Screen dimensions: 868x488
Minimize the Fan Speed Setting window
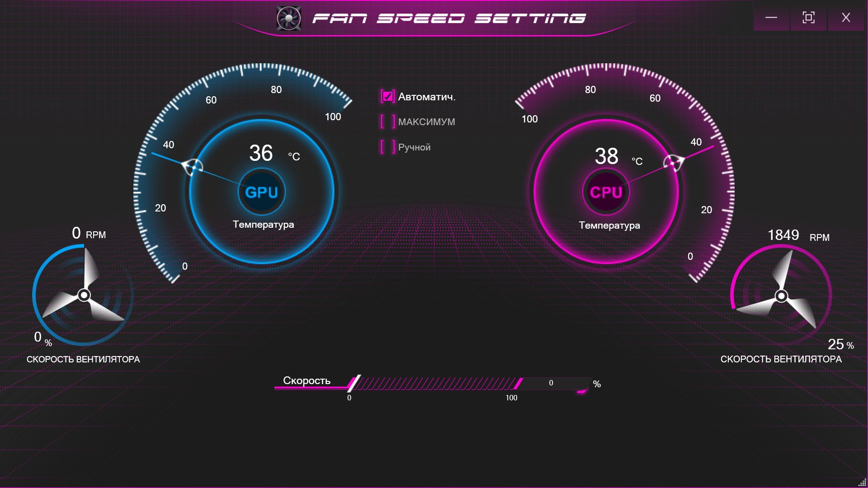(x=771, y=18)
